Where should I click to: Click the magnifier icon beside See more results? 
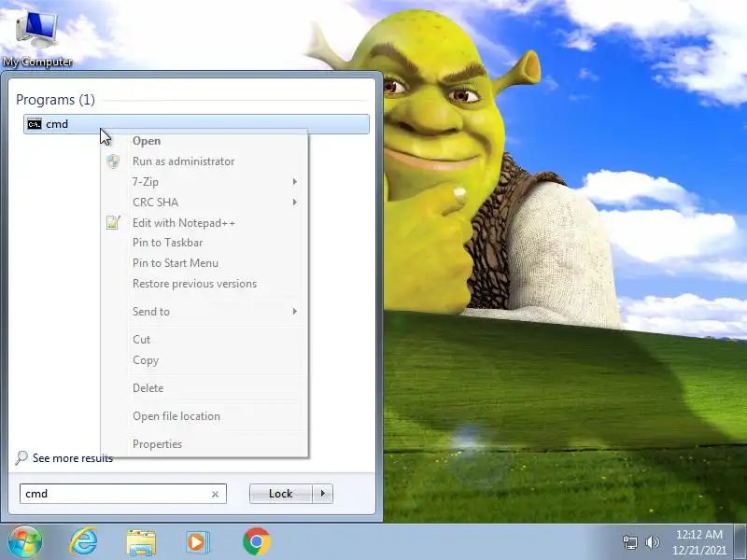tap(21, 457)
